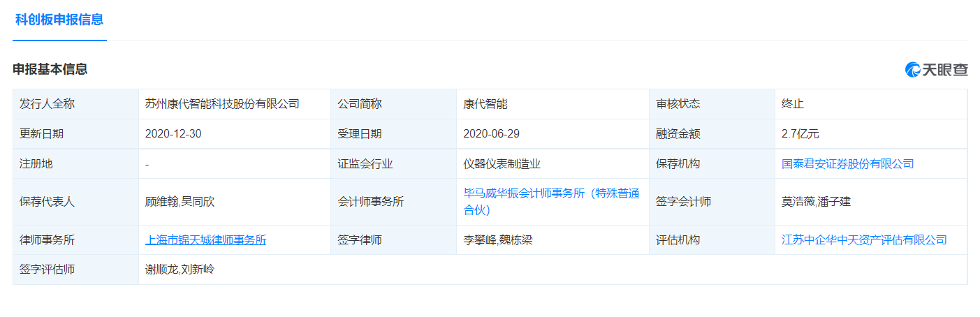This screenshot has height=317, width=980.
Task: Click the 评估机构 label cell
Action: point(712,239)
